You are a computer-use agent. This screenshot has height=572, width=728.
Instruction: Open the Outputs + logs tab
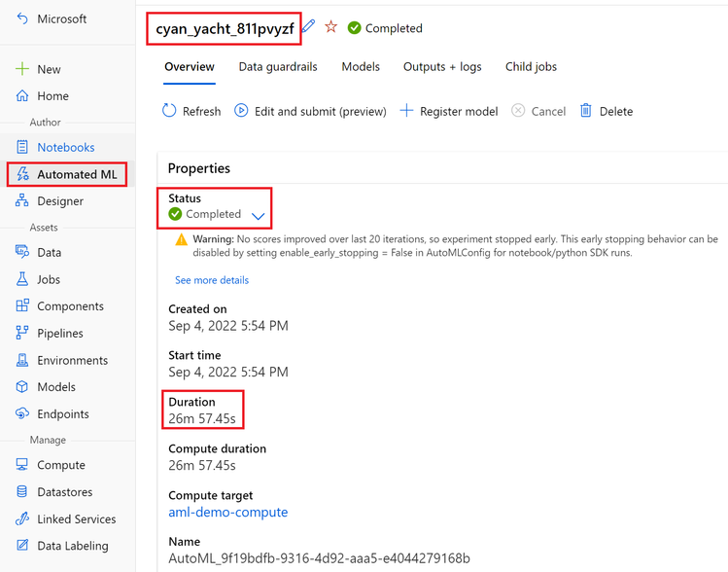click(x=442, y=67)
